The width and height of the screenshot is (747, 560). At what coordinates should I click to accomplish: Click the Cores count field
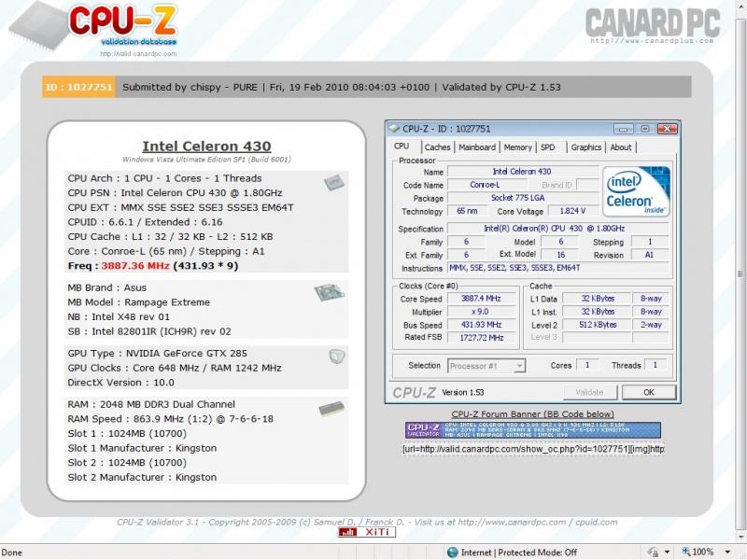pyautogui.click(x=587, y=365)
